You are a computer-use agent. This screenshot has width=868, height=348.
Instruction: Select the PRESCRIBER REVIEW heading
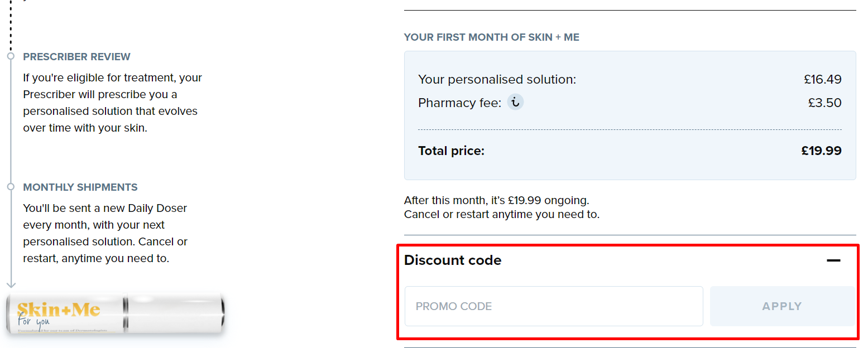76,57
